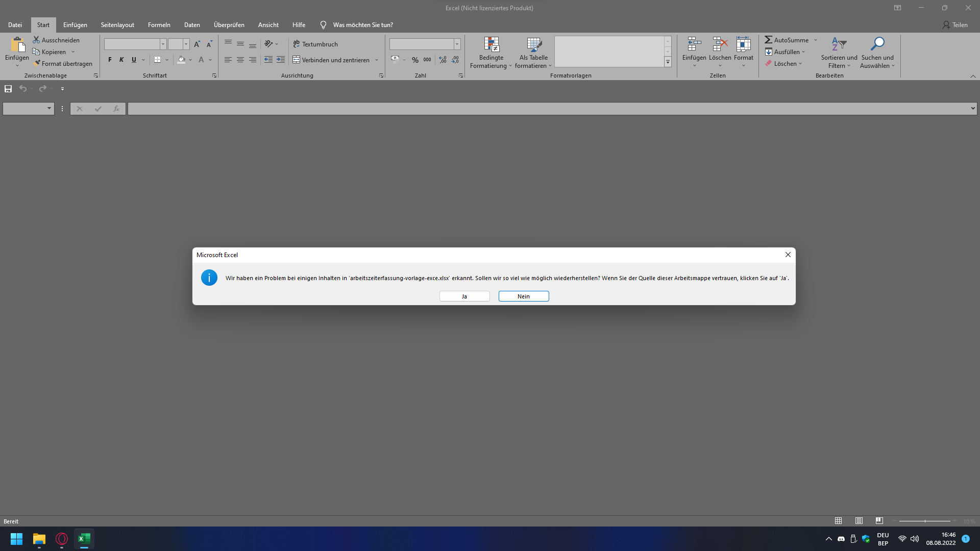This screenshot has height=551, width=980.
Task: Increase font size icon
Action: 197,44
